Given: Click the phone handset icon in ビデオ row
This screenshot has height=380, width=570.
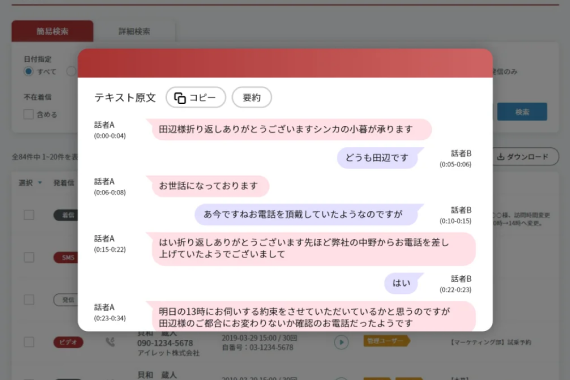Looking at the screenshot, I should [x=110, y=342].
